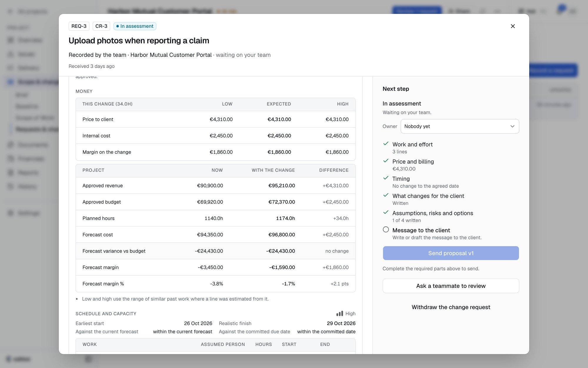Open What changes for the client item

click(x=428, y=196)
